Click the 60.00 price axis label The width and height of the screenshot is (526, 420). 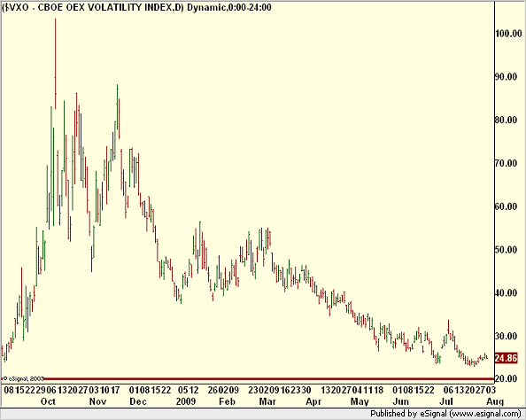pos(506,206)
